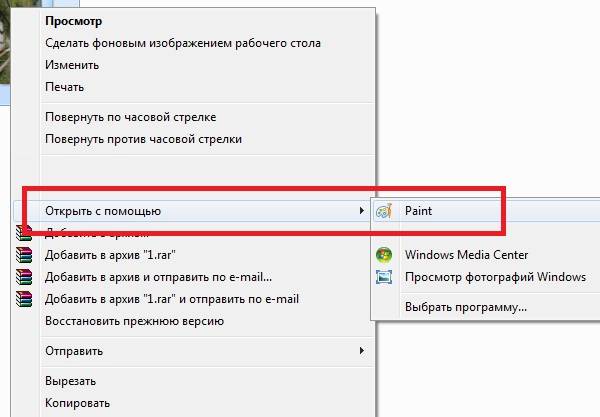Select Сделать фоновым изображением рабочего стола
The height and width of the screenshot is (417, 600).
tap(183, 43)
